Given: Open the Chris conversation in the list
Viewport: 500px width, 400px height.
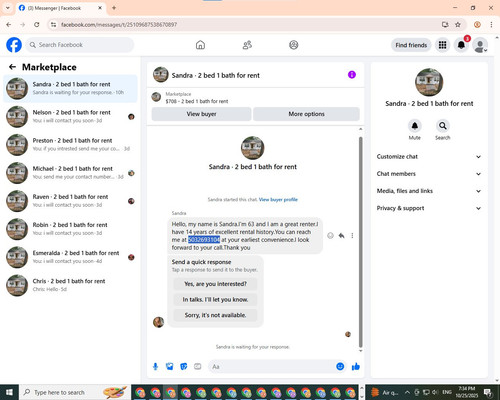Looking at the screenshot, I should click(70, 285).
